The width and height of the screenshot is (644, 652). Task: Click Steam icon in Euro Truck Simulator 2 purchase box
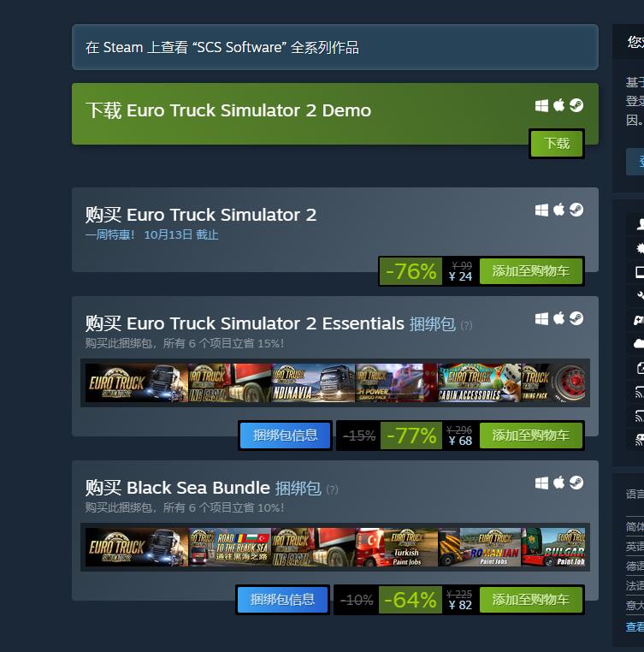(x=576, y=210)
